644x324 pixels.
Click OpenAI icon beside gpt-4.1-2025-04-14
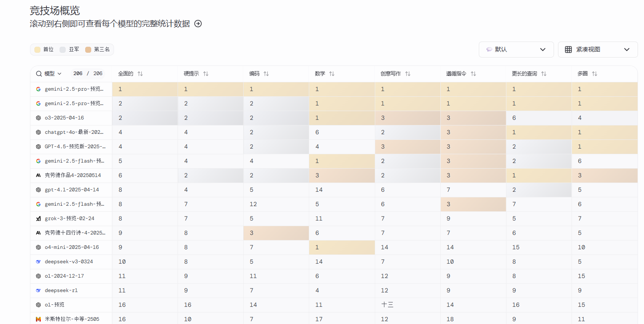(x=38, y=190)
